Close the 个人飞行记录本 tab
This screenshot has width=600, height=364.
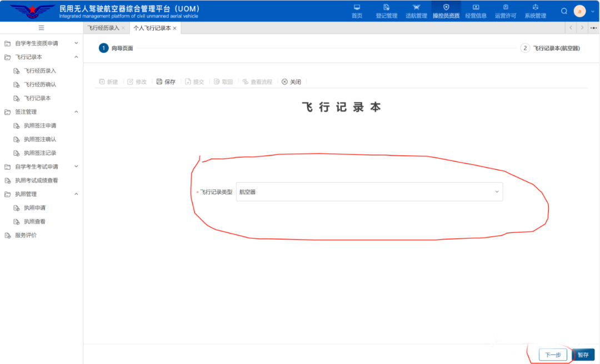pos(175,28)
